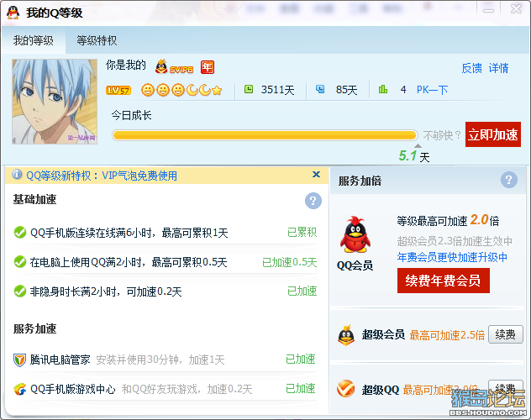Minimize the 我的Q等级 window
Screen dimensions: 531x420
click(x=488, y=9)
